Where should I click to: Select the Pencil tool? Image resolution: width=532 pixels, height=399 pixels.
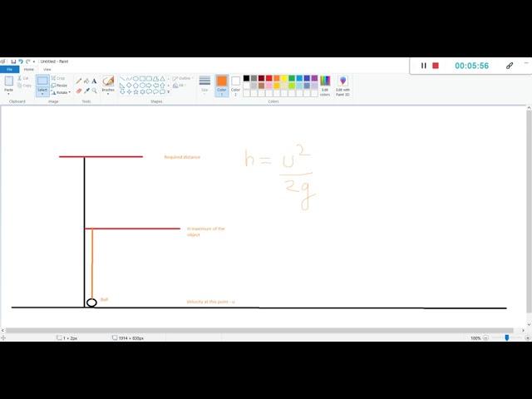click(79, 81)
